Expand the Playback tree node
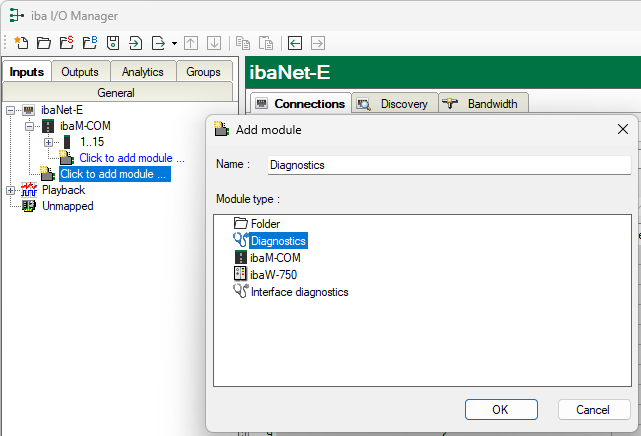This screenshot has height=436, width=641. (x=11, y=190)
